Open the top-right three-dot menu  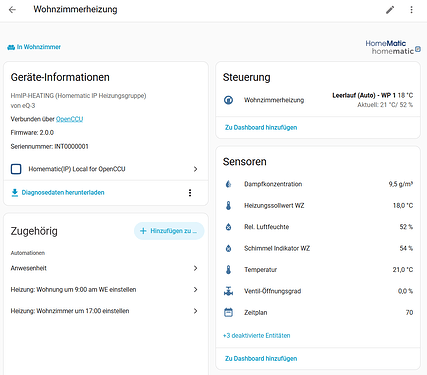[x=412, y=10]
